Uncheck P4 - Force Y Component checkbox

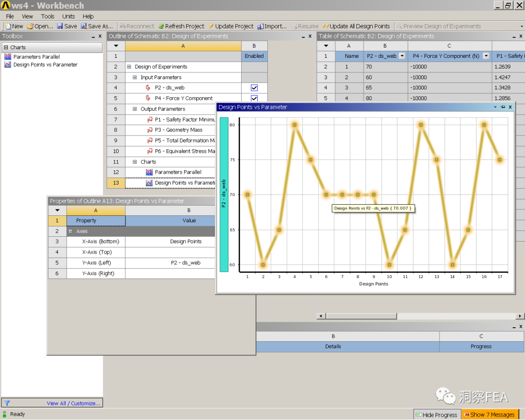pyautogui.click(x=254, y=98)
